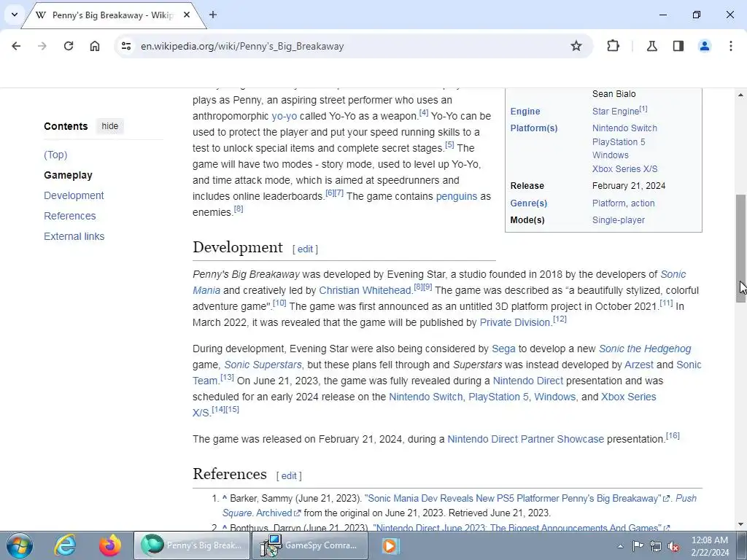Edit the Development section

305,249
